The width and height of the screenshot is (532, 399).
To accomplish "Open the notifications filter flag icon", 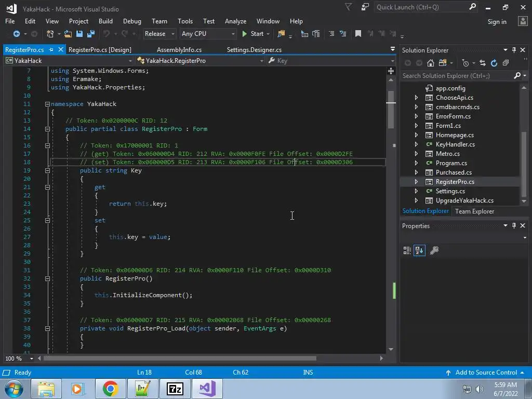I will point(349,7).
